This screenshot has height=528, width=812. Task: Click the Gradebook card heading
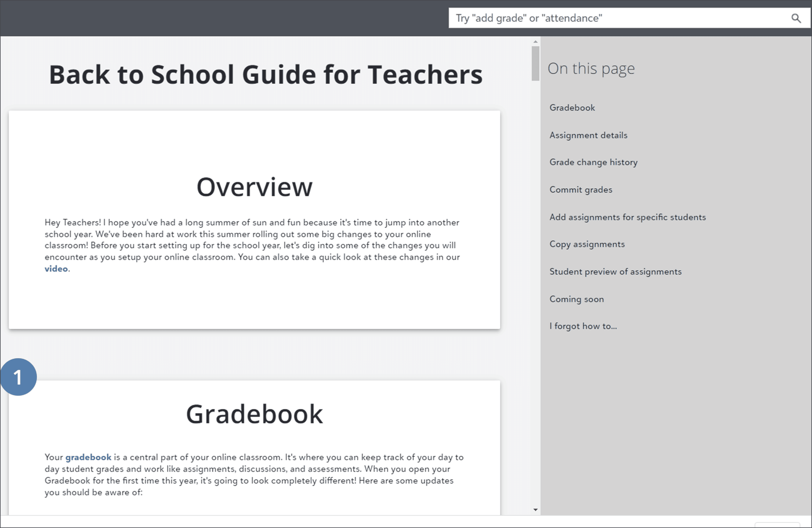tap(254, 414)
